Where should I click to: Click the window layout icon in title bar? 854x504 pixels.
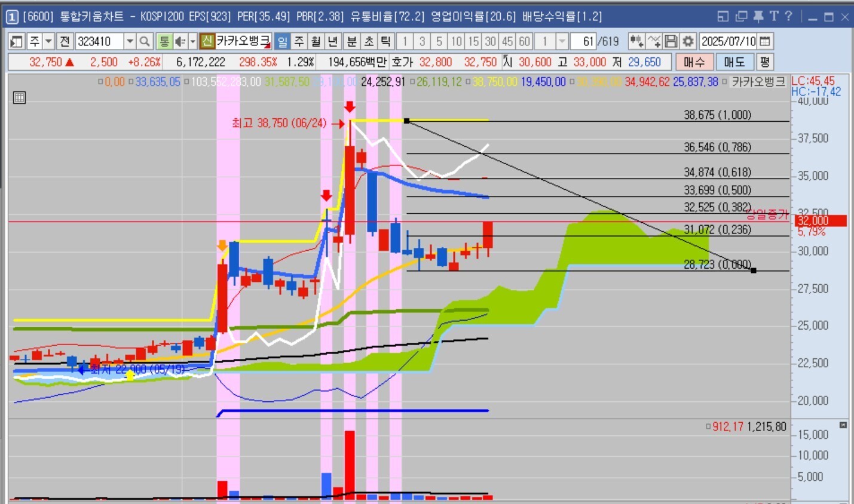723,17
